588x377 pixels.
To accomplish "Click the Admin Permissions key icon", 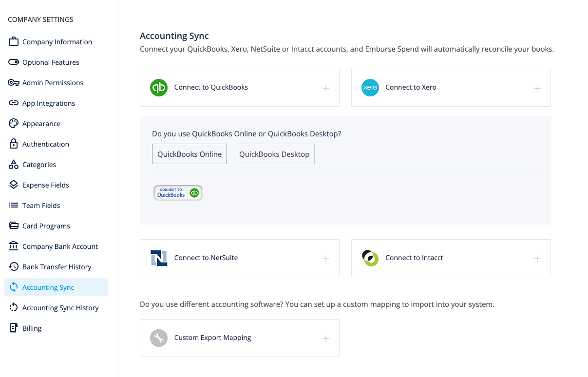I will pyautogui.click(x=14, y=82).
